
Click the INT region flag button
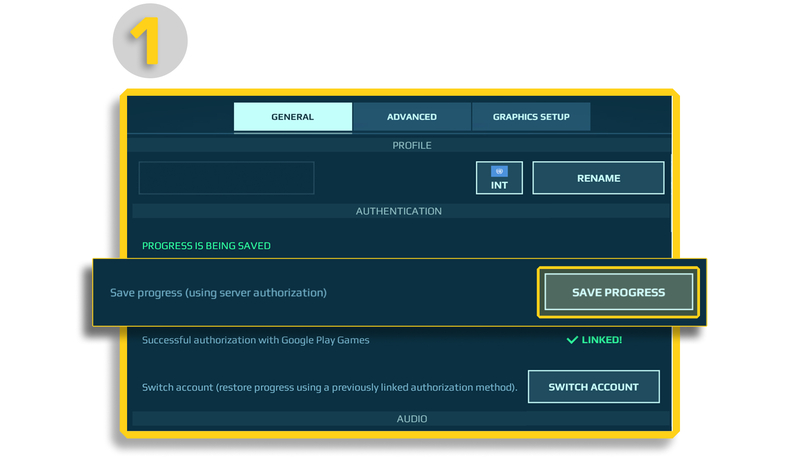499,178
